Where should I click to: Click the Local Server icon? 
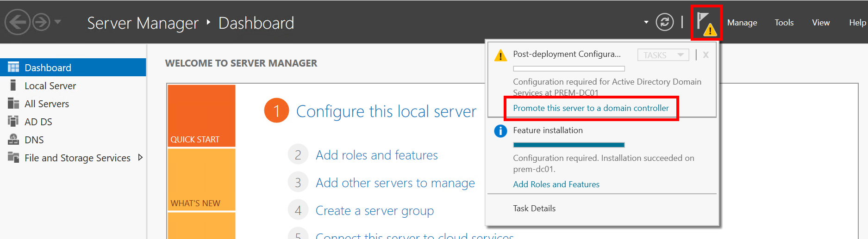click(13, 85)
